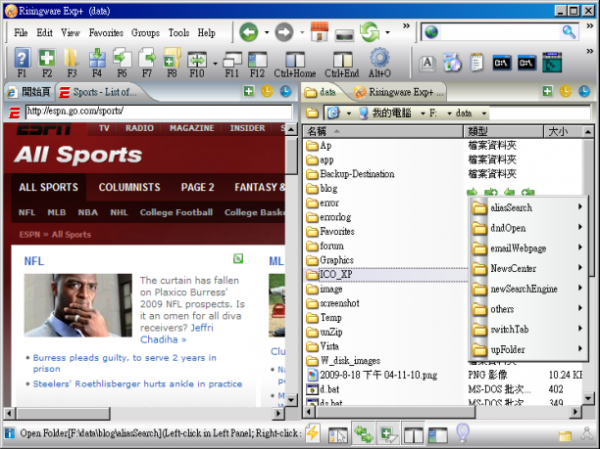Open Burress pleads guilty headline link
The height and width of the screenshot is (449, 600).
click(x=125, y=363)
